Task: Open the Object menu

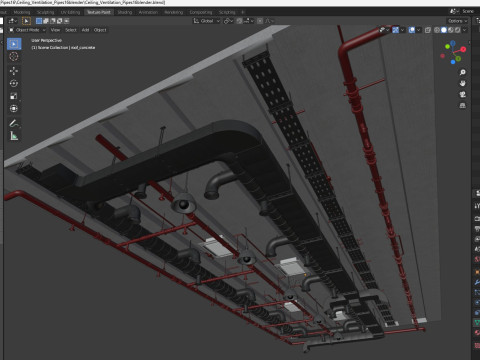Action: [x=100, y=30]
